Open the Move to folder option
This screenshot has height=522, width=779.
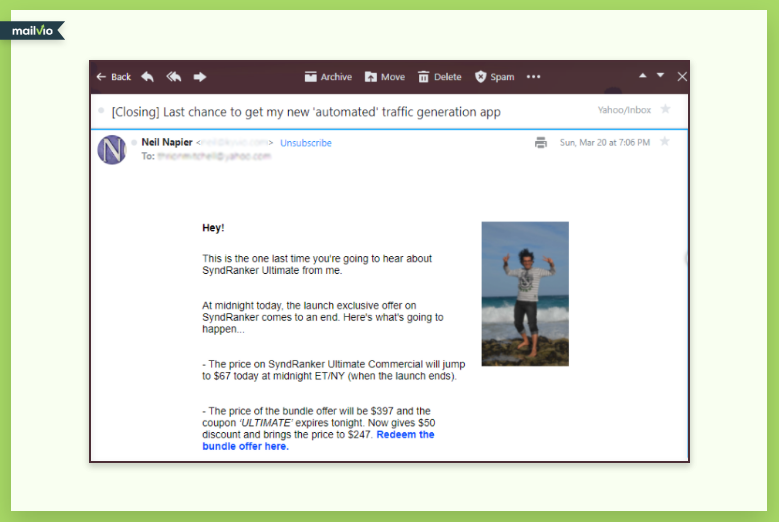[x=385, y=77]
